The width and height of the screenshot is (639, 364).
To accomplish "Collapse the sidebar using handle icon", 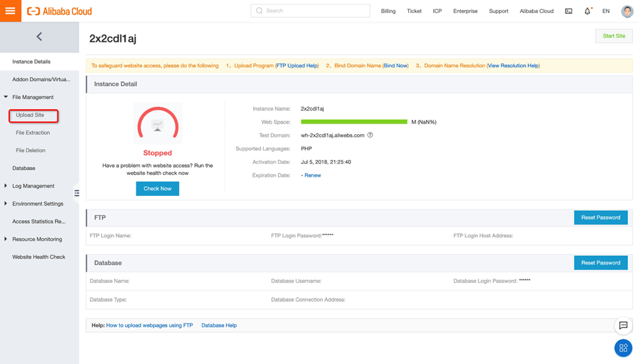I will (77, 193).
